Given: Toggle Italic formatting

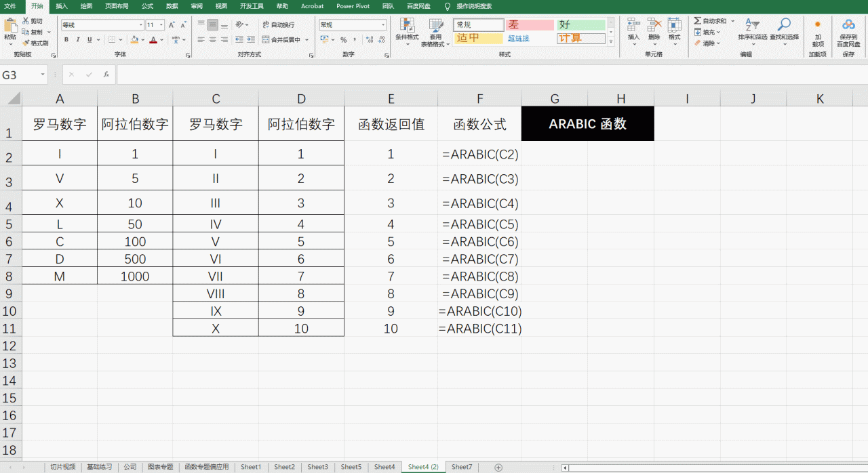Looking at the screenshot, I should point(79,40).
